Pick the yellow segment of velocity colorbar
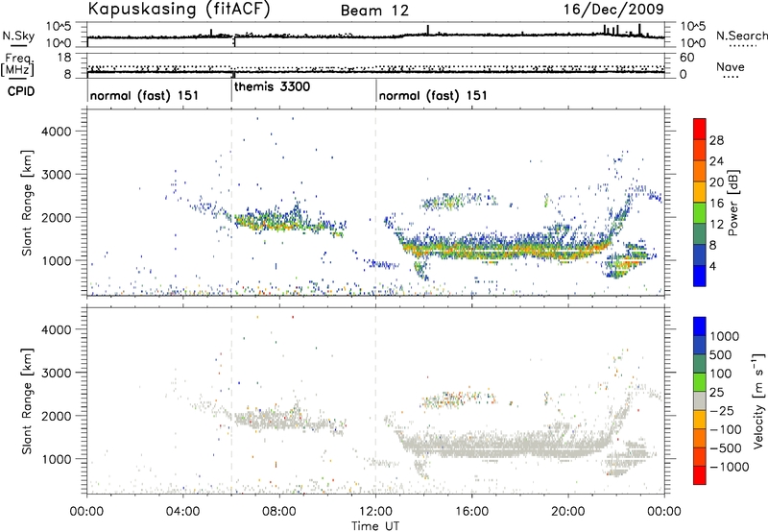 tap(700, 420)
